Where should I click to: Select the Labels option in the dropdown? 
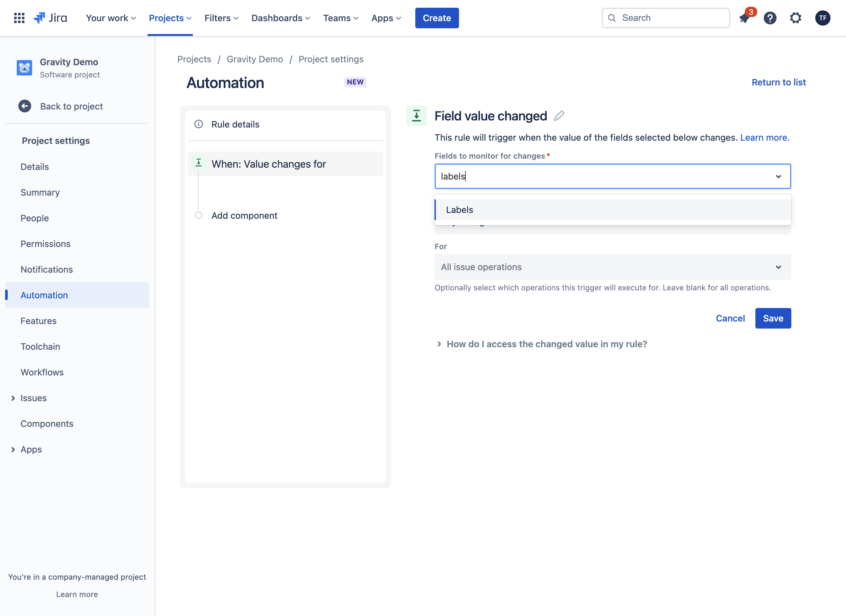(613, 210)
